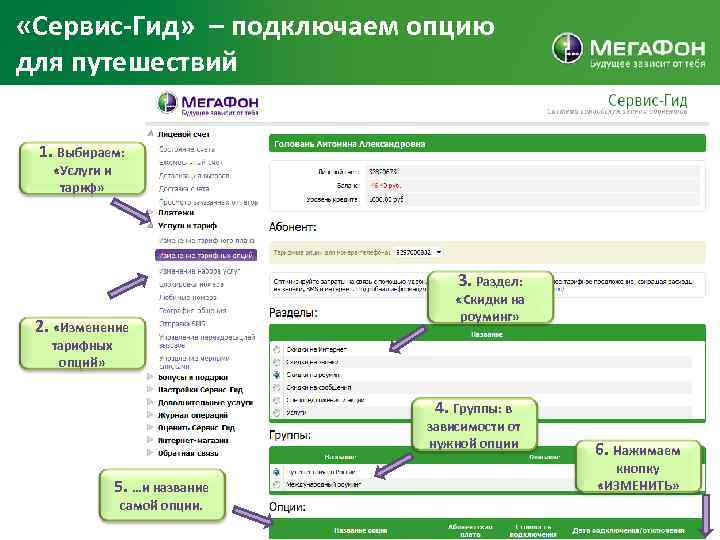The width and height of the screenshot is (720, 540).
Task: Open 'Любимые номера' sidebar link
Action: (x=187, y=297)
